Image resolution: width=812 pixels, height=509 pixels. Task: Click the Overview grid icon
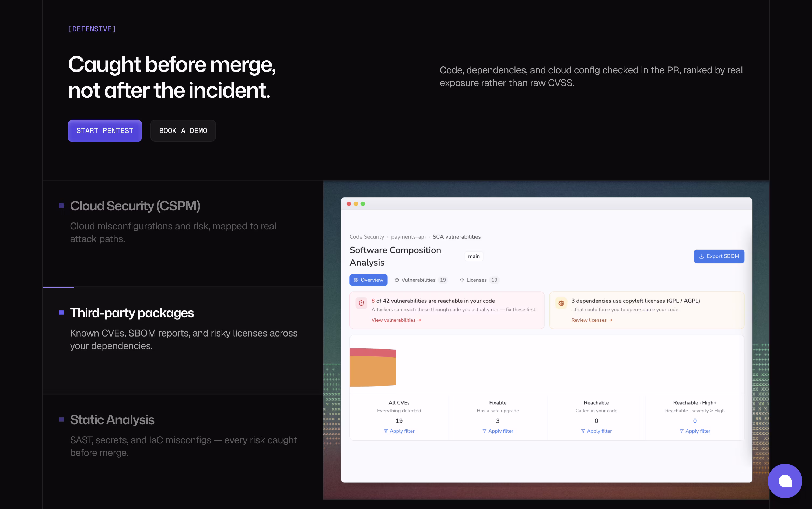[356, 280]
